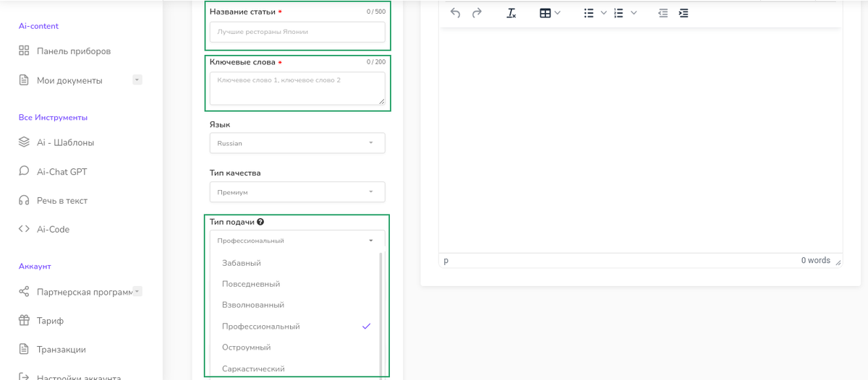Decrease indent in editor toolbar

[x=663, y=13]
